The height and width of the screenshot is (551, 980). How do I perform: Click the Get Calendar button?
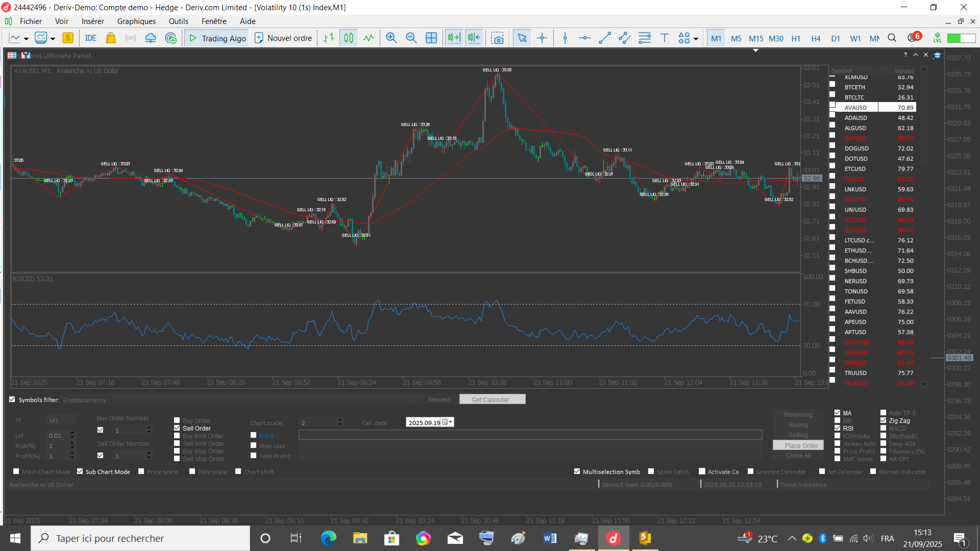(492, 399)
